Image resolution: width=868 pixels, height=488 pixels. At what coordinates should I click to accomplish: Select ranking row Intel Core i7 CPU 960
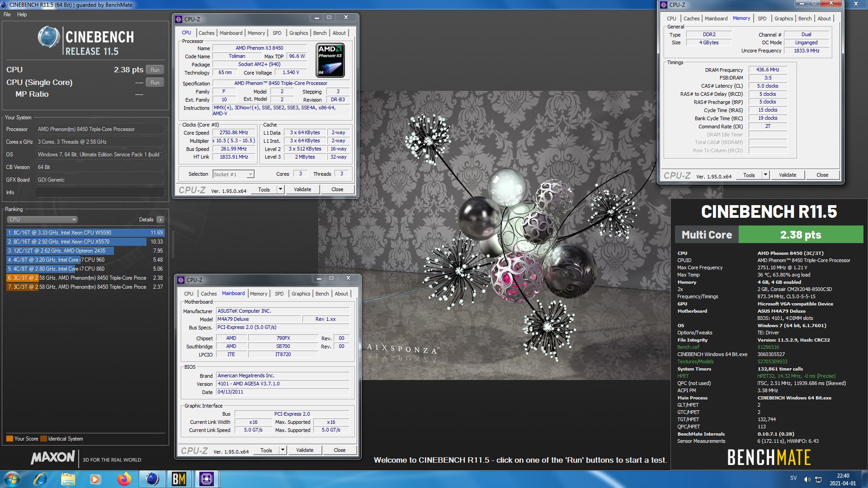(x=85, y=260)
